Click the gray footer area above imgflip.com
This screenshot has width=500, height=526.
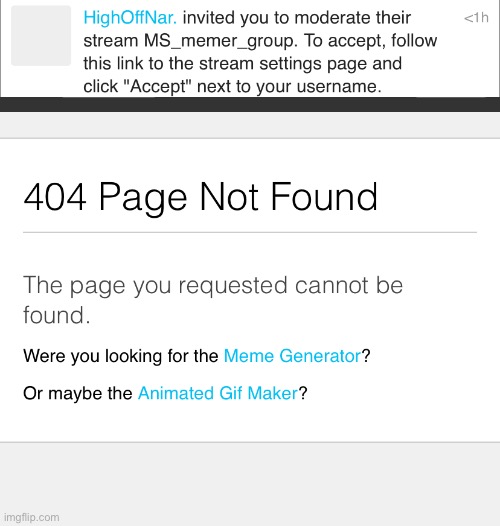(x=250, y=476)
